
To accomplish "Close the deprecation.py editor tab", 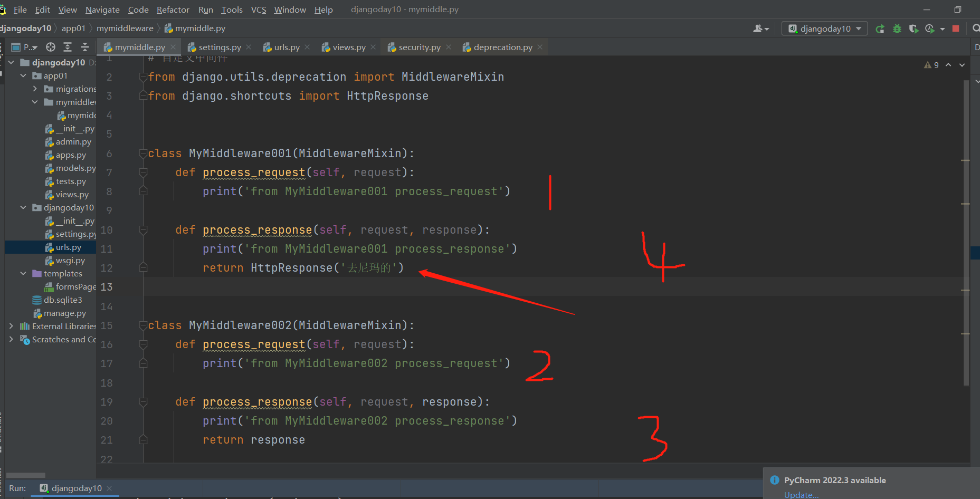I will coord(540,47).
